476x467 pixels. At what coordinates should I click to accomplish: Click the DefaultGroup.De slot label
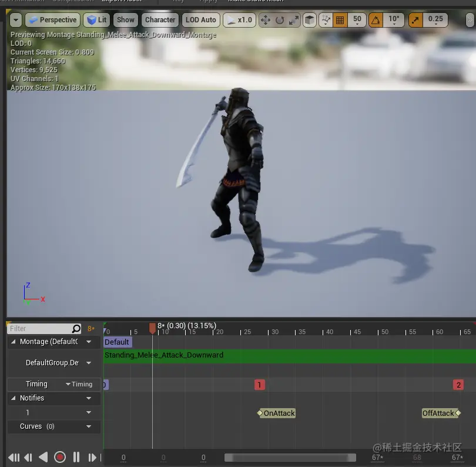tap(52, 363)
